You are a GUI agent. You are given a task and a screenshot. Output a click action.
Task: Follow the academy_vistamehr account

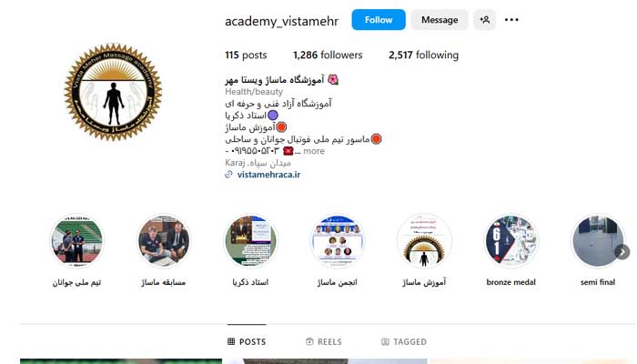(379, 19)
